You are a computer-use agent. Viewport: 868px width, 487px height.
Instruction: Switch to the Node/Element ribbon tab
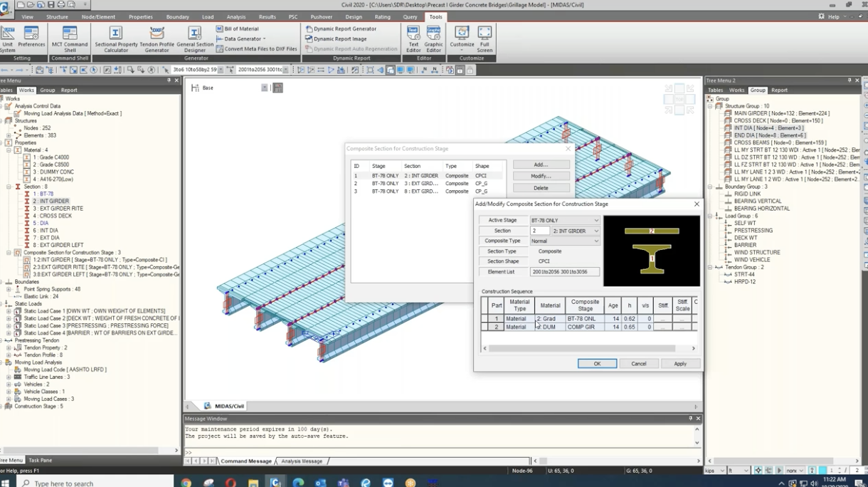[98, 17]
